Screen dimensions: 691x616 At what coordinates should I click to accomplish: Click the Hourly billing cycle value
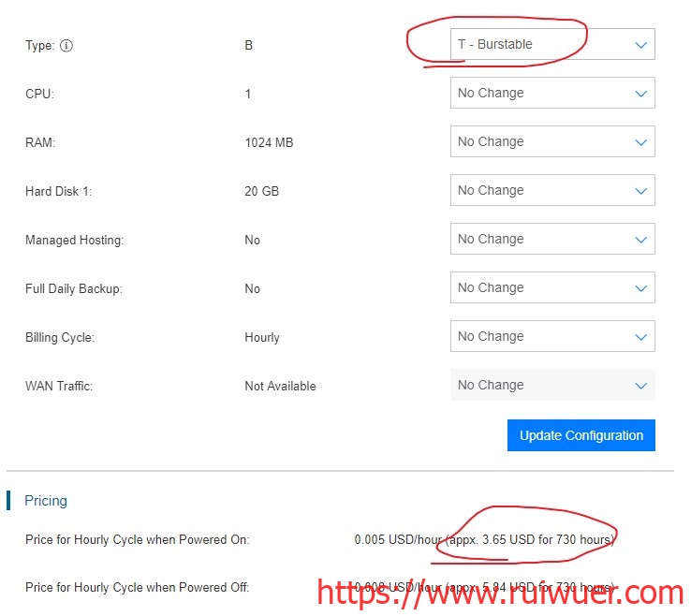tap(261, 337)
